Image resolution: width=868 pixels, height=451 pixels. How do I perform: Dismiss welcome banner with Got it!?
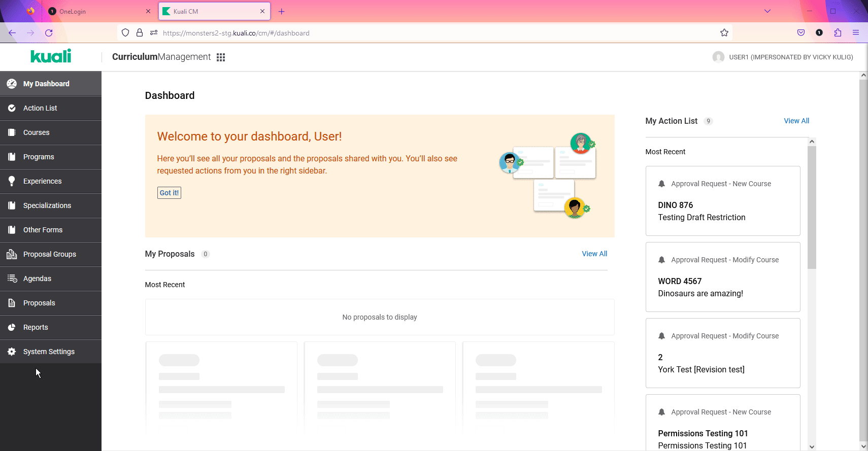[x=169, y=193]
